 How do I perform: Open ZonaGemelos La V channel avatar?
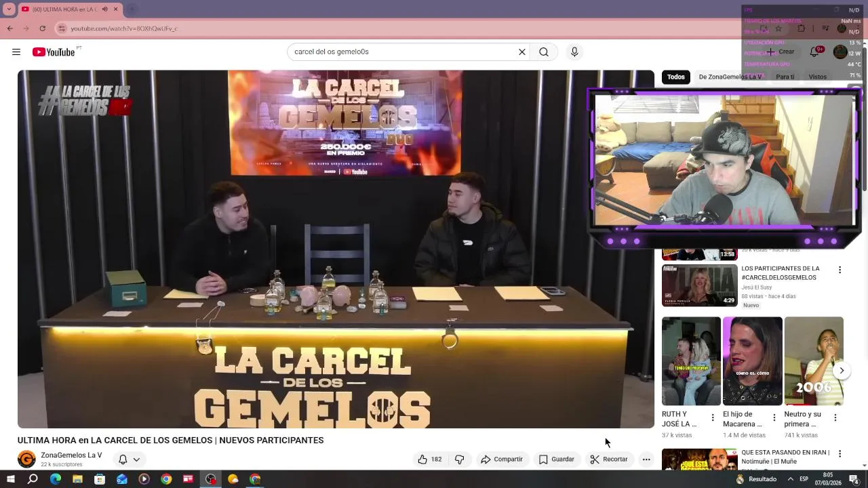coord(26,459)
